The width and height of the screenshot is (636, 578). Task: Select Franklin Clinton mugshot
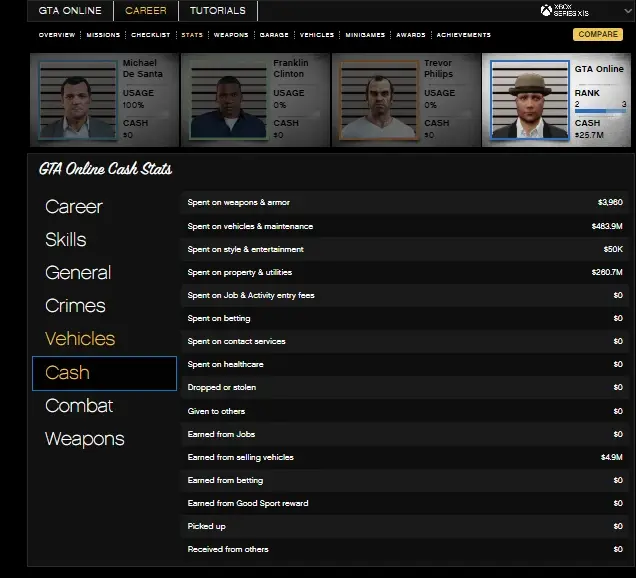(x=228, y=100)
